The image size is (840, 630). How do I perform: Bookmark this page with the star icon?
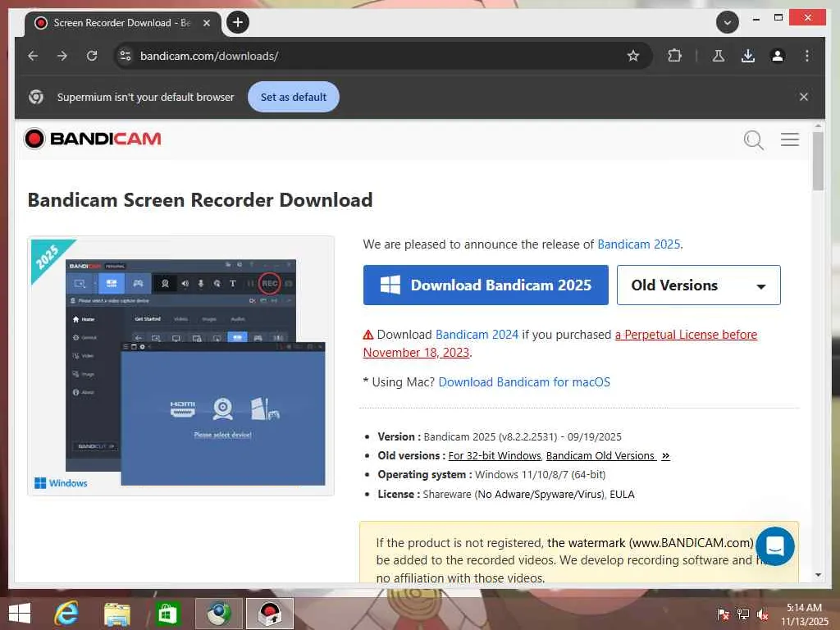pos(633,56)
